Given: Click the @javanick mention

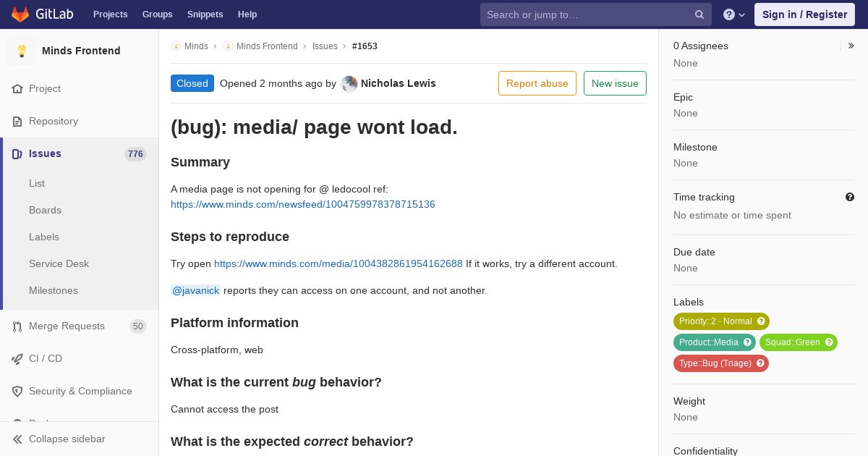Looking at the screenshot, I should (195, 290).
